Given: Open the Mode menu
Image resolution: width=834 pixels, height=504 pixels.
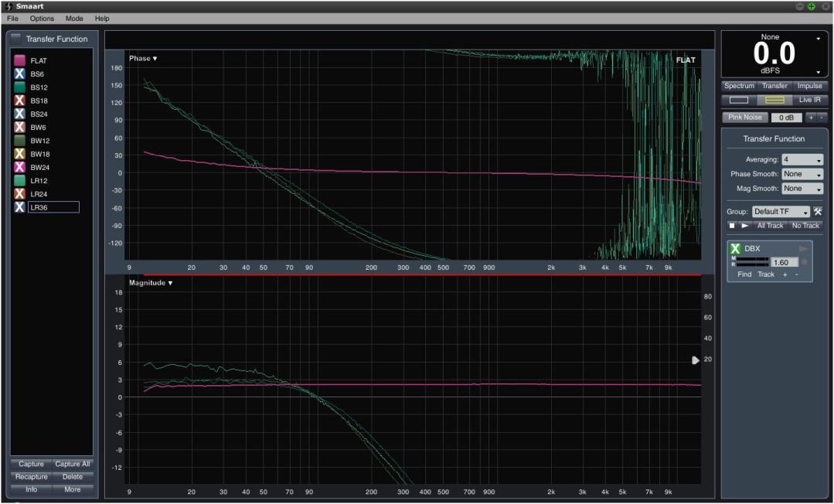Looking at the screenshot, I should tap(74, 19).
